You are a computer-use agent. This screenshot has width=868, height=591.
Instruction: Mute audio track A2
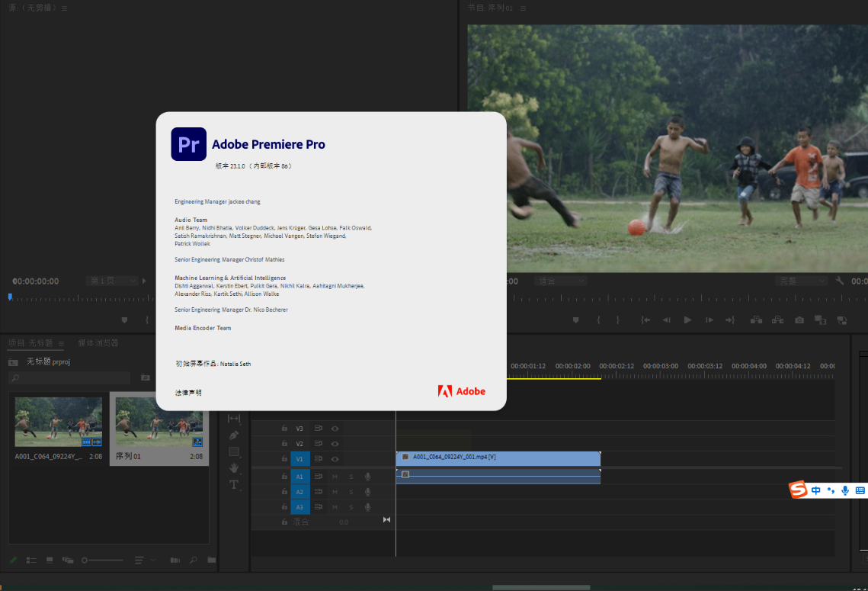pyautogui.click(x=335, y=492)
